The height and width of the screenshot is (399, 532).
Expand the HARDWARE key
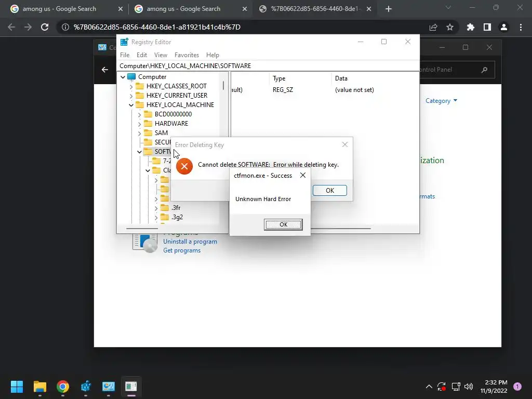[139, 124]
